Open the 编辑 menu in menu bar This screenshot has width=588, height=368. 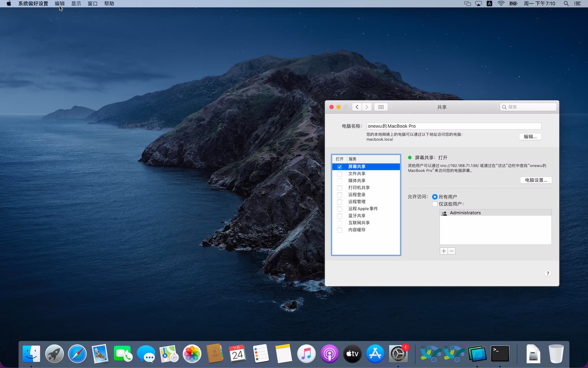tap(60, 4)
